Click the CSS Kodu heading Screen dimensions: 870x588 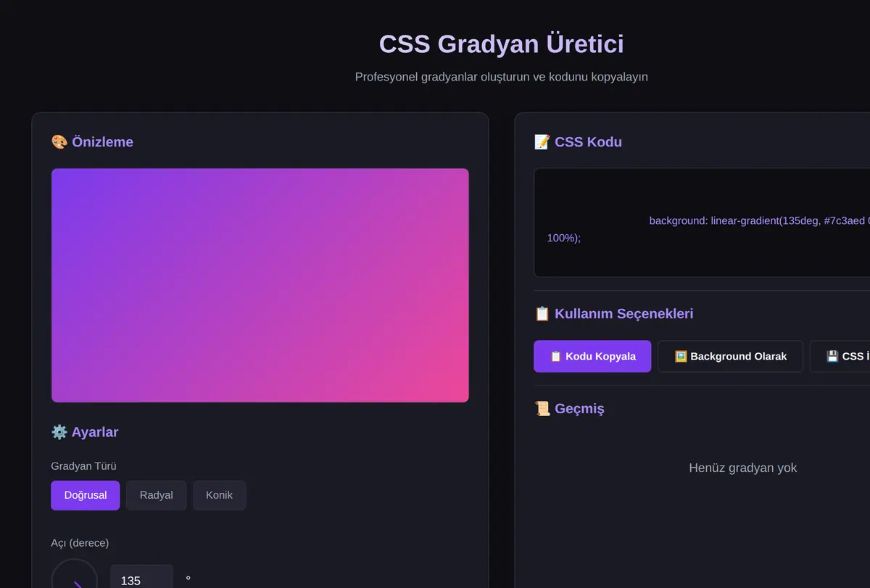point(588,141)
